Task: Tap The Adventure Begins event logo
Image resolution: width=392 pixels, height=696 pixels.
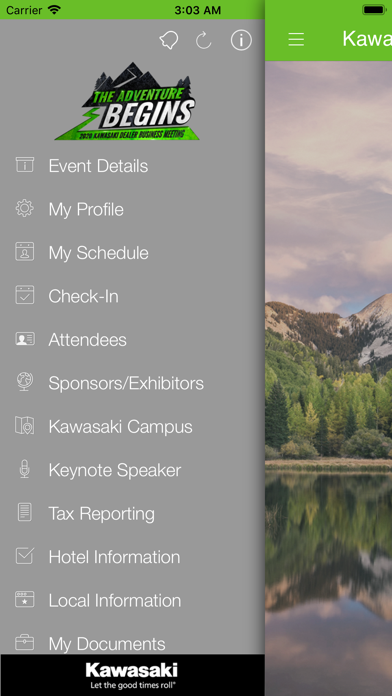Action: pos(127,101)
